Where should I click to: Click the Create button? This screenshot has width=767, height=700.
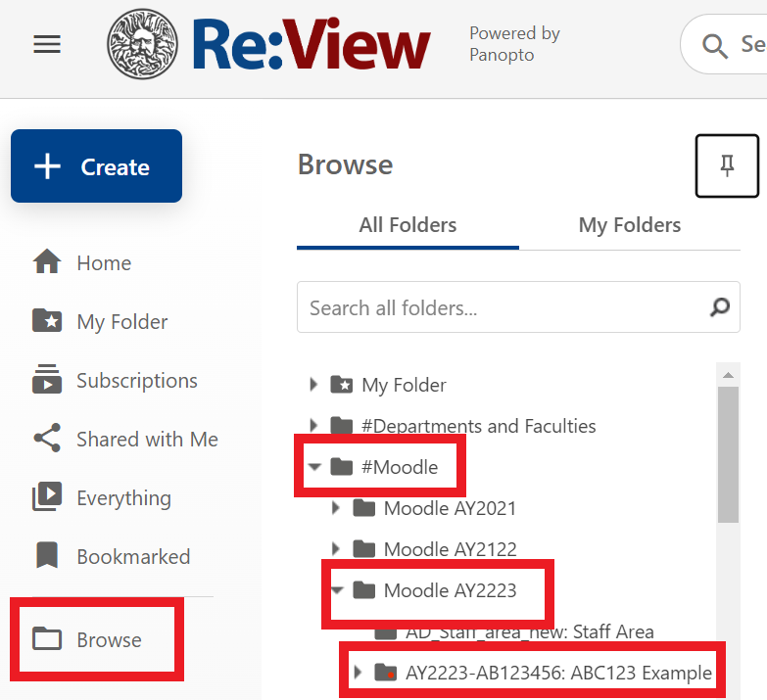(96, 166)
